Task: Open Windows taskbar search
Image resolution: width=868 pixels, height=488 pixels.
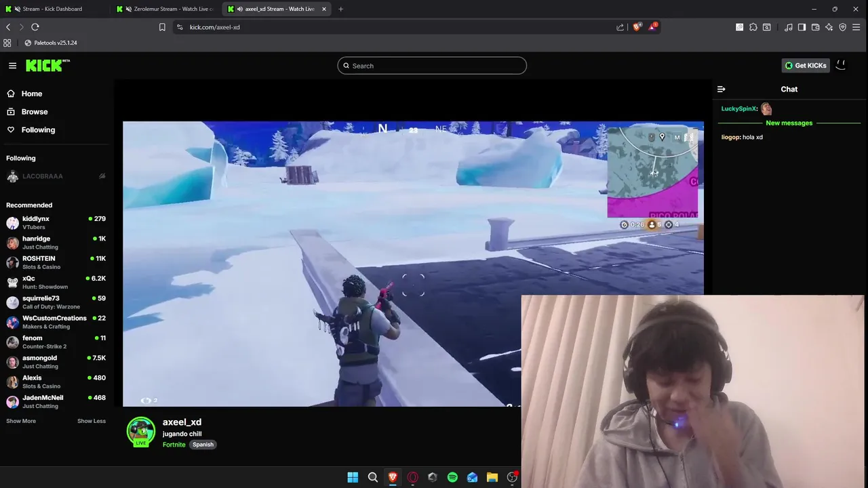Action: 373,477
